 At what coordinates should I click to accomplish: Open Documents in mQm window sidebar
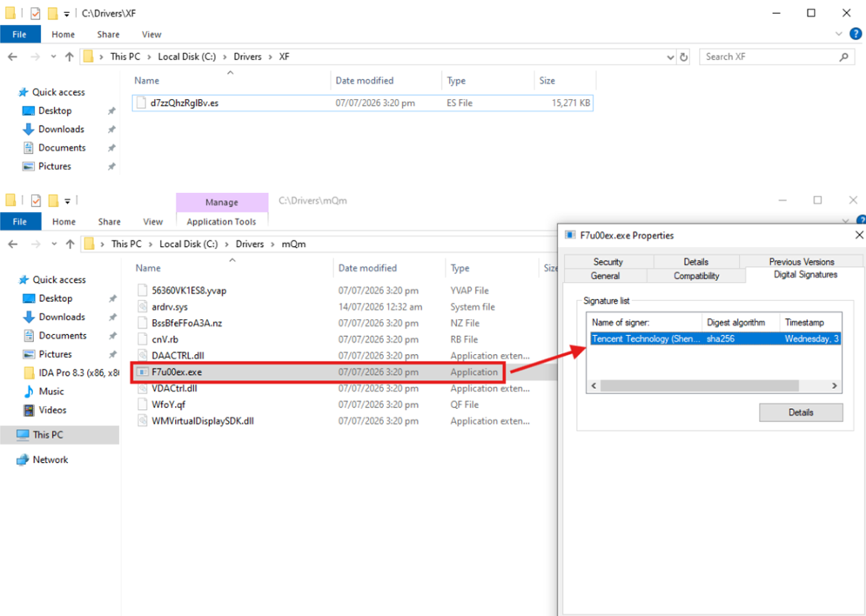tap(62, 336)
